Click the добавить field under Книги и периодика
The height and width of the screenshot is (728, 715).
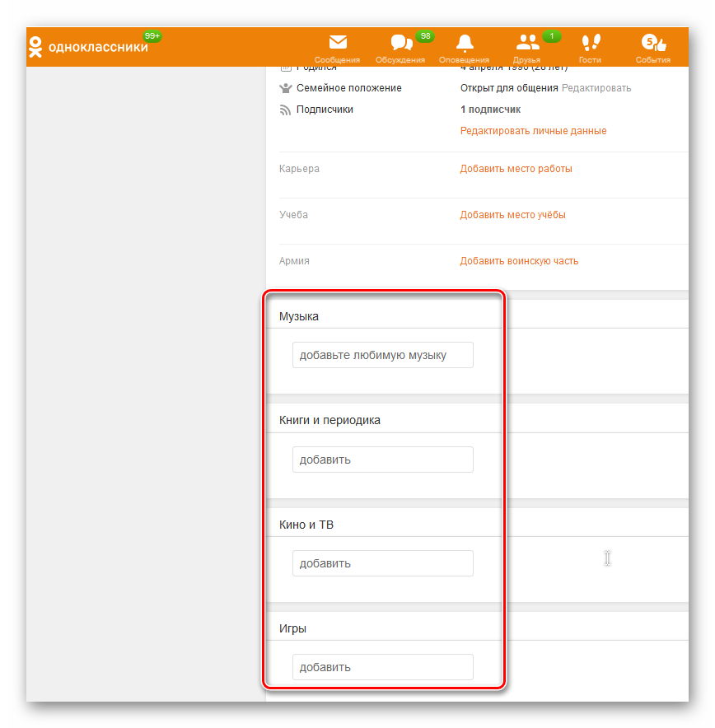[x=382, y=460]
